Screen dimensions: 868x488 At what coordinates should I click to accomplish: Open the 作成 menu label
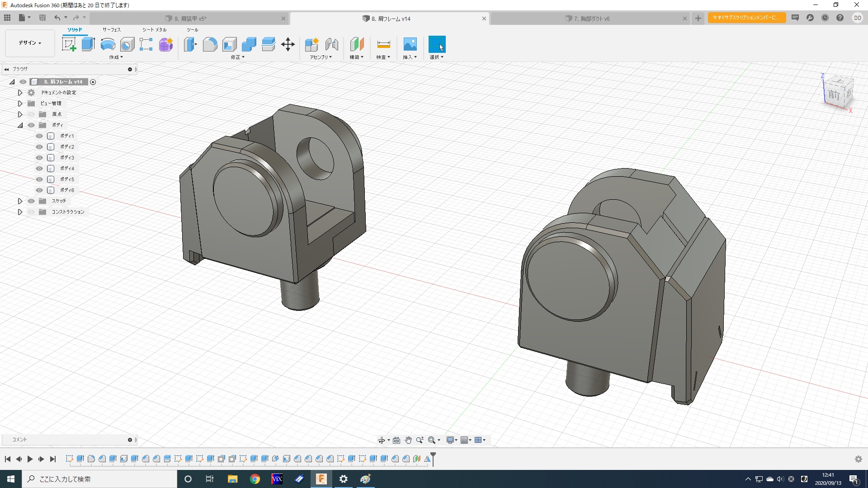[116, 57]
